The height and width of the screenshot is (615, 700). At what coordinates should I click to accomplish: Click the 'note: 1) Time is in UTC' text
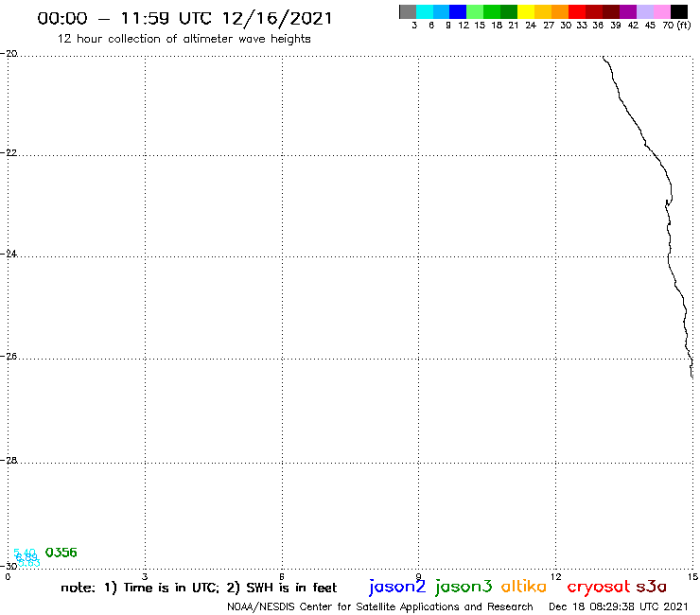[139, 588]
